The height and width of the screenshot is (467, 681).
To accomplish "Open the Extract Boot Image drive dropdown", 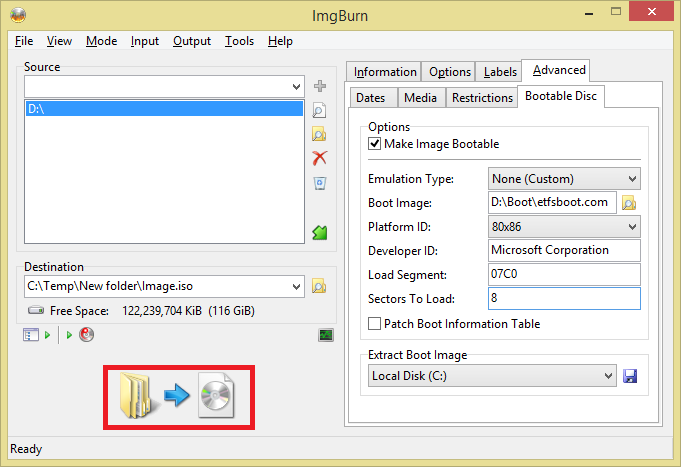I will pos(492,376).
